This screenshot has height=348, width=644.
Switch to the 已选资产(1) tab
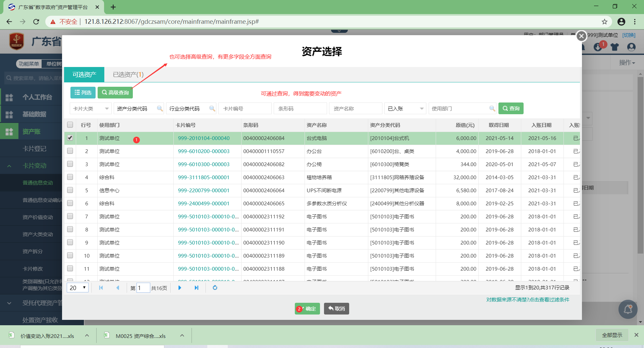(128, 74)
